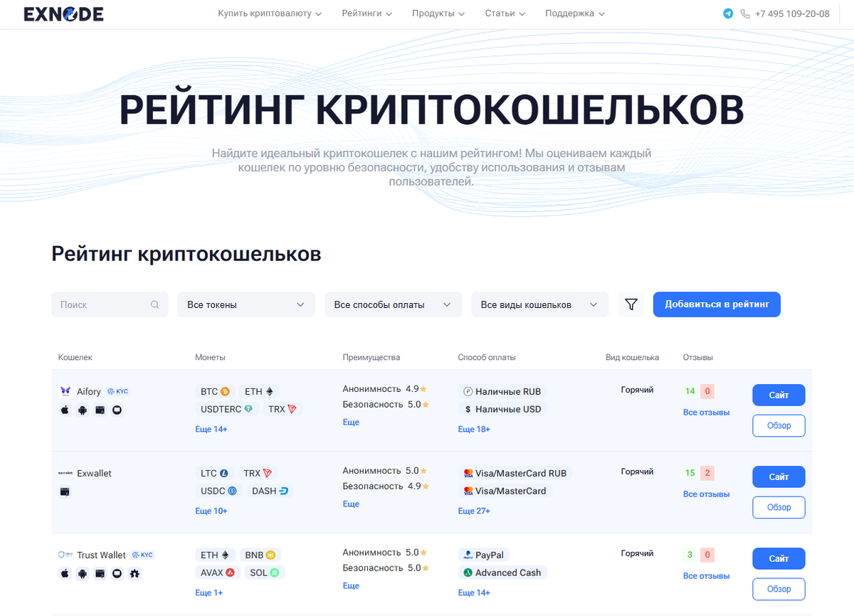Open Telegram via the header Telegram icon
The height and width of the screenshot is (616, 854).
pyautogui.click(x=727, y=14)
